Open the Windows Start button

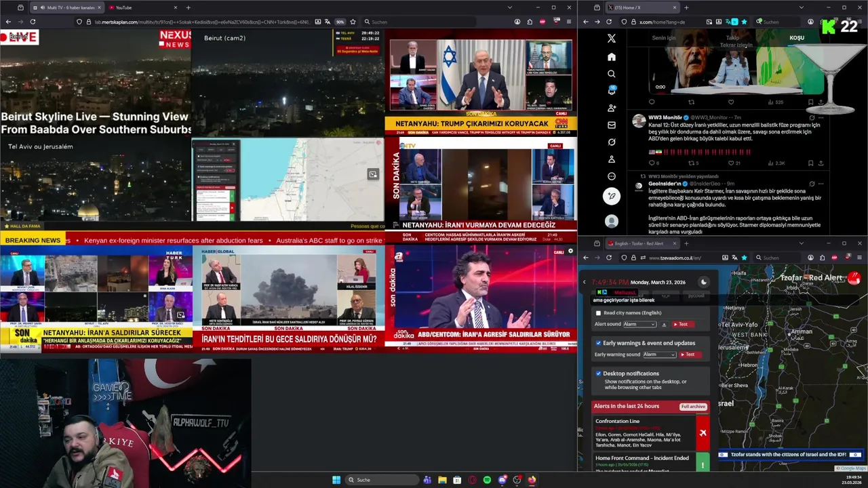coord(336,480)
